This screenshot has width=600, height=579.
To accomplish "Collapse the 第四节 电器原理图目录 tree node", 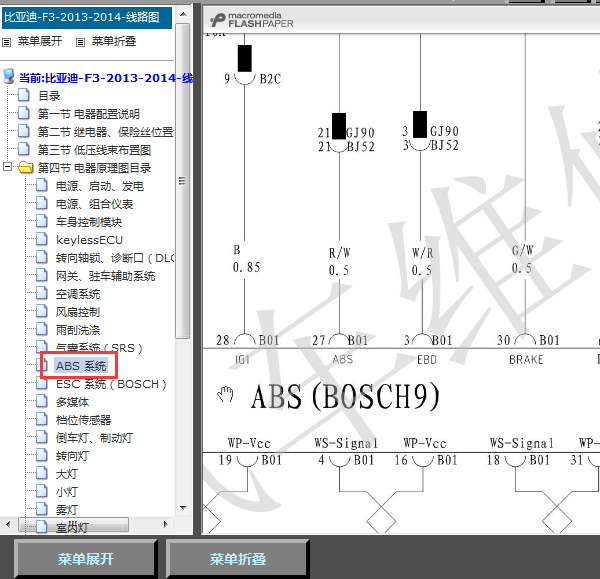I will point(7,167).
